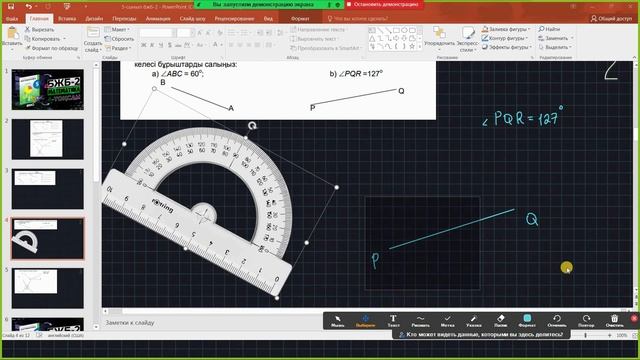Switch to the Вставка tab
Viewport: 640px width, 360px height.
[67, 19]
